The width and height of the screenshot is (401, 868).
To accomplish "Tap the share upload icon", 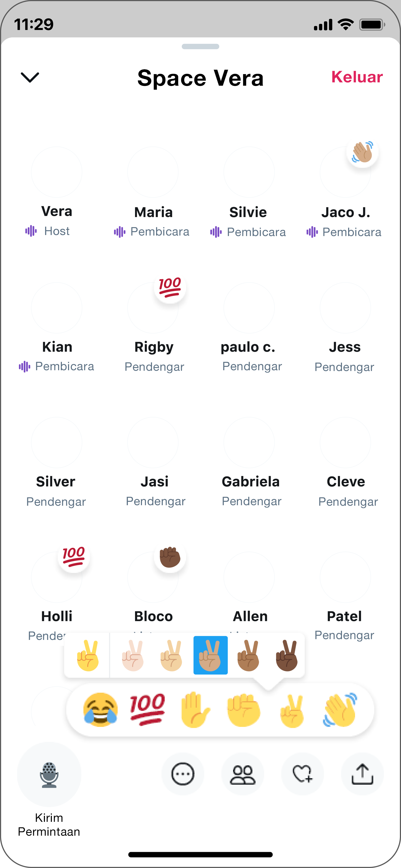I will coord(362,774).
